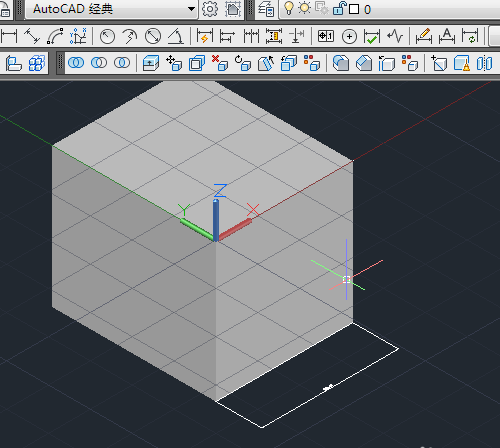
Task: Toggle the layer freeze sun icon
Action: point(304,8)
